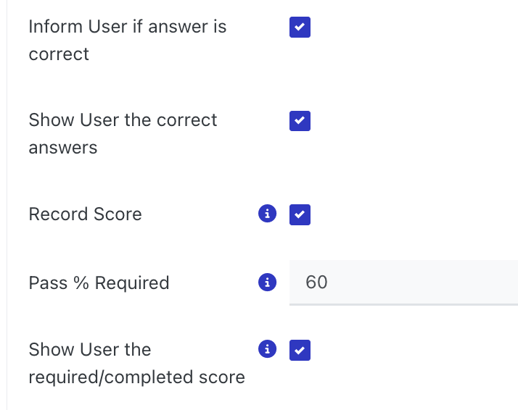The width and height of the screenshot is (518, 410).
Task: Uncheck Show User the required/completed score
Action: pyautogui.click(x=300, y=350)
